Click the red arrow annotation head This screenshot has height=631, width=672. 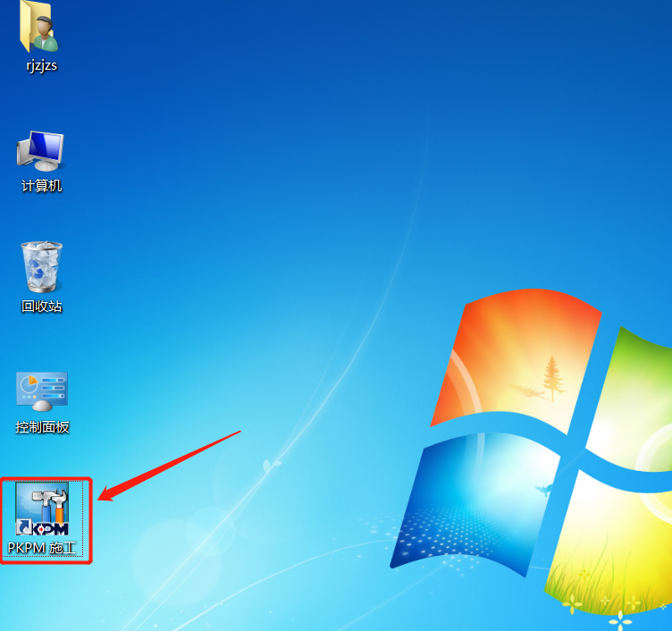[107, 493]
